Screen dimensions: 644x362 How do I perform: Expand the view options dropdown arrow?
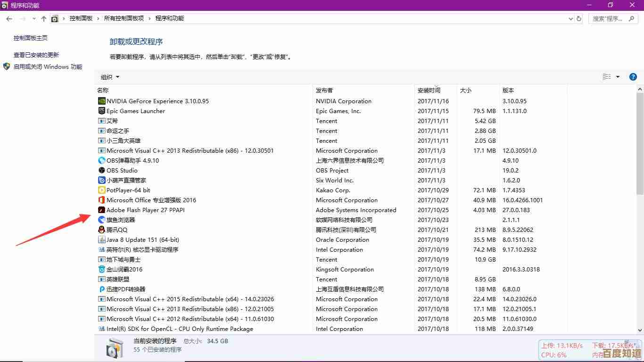tap(618, 77)
